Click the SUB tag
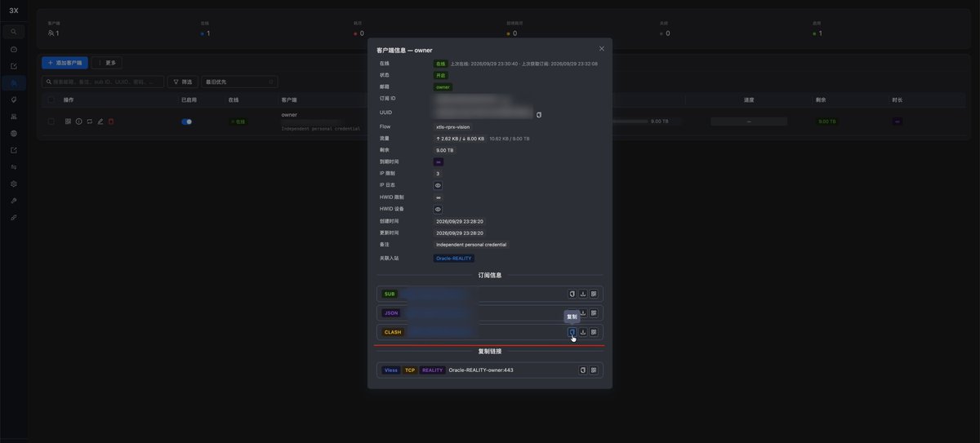Image resolution: width=980 pixels, height=443 pixels. click(x=390, y=294)
